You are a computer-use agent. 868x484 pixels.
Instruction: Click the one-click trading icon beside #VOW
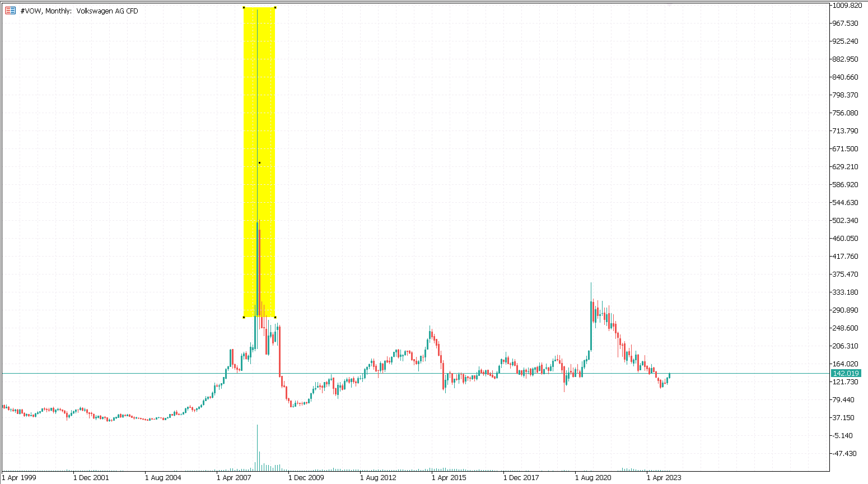pyautogui.click(x=10, y=11)
